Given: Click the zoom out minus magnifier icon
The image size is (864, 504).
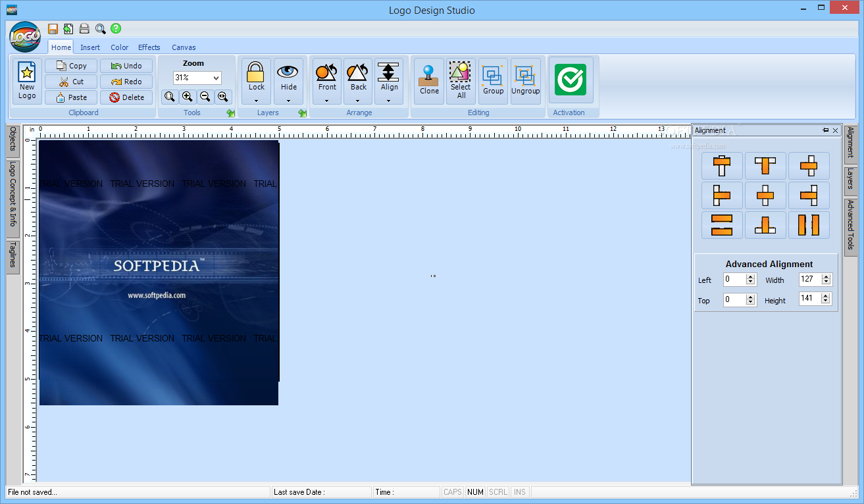Looking at the screenshot, I should click(x=205, y=97).
